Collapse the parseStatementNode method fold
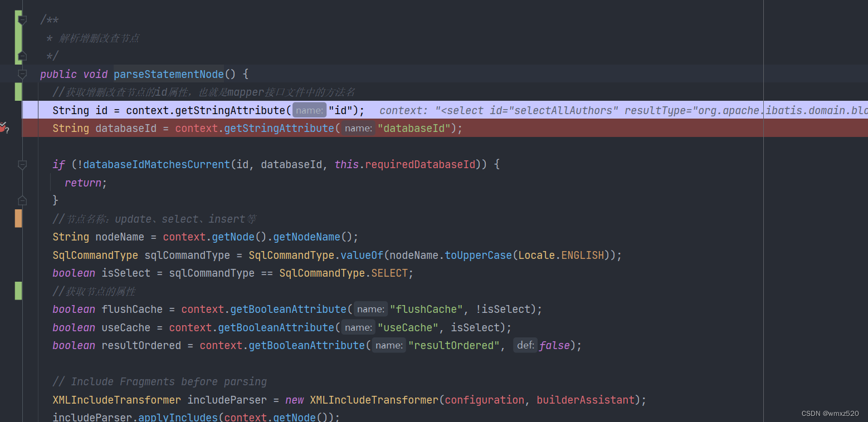 [x=22, y=74]
